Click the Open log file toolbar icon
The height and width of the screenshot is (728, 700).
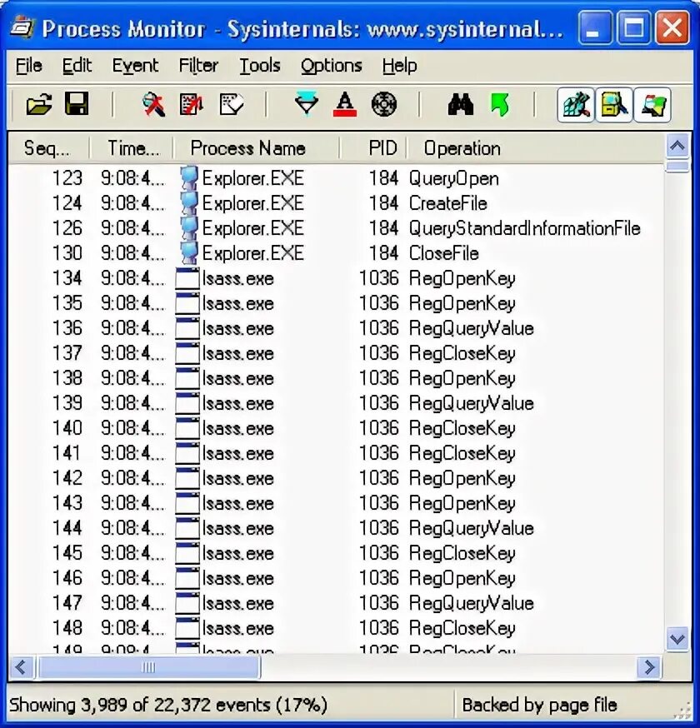pos(39,104)
